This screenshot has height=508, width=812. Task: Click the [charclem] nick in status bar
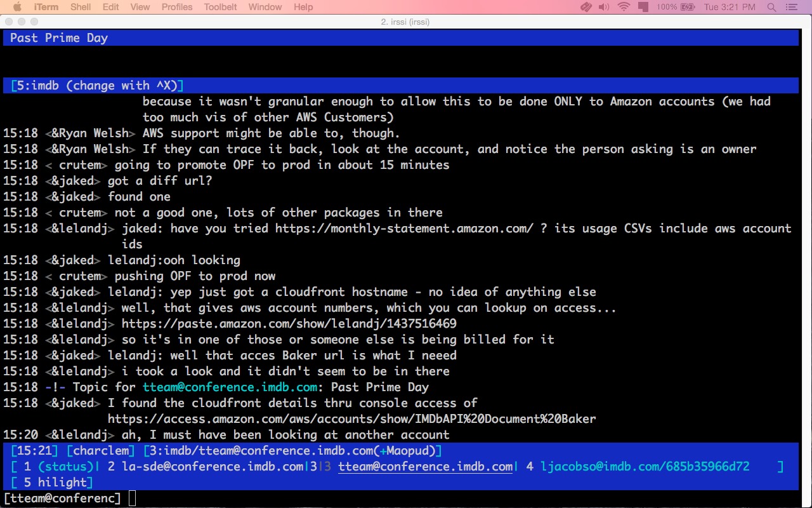coord(101,451)
